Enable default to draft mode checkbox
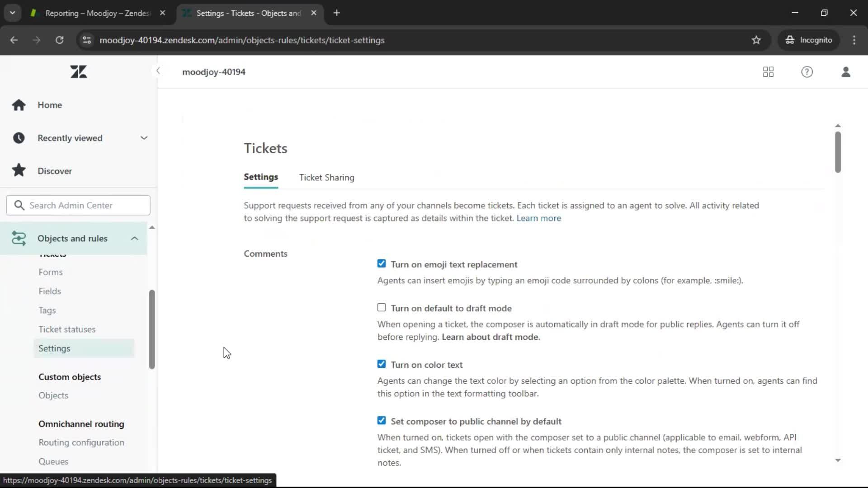 point(382,307)
